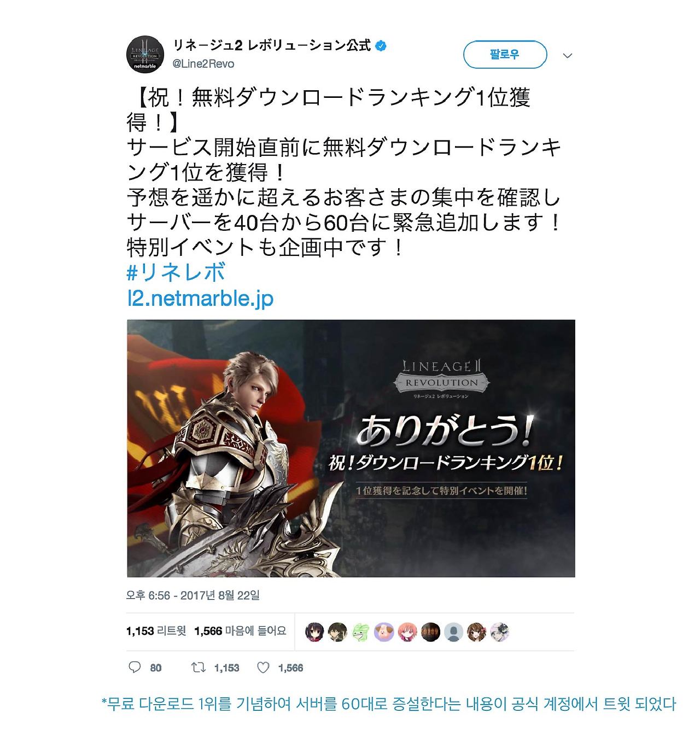The width and height of the screenshot is (700, 731).
Task: Open the first liker's avatar
Action: click(x=314, y=631)
